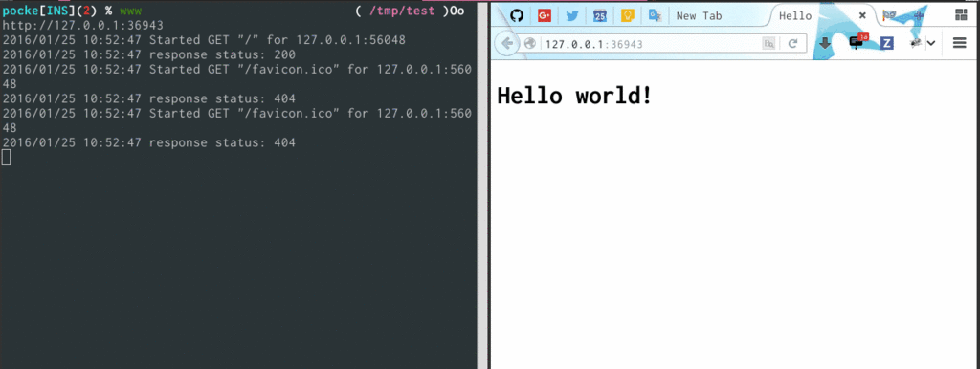Go back with the browser back arrow
The width and height of the screenshot is (980, 369).
[x=507, y=43]
